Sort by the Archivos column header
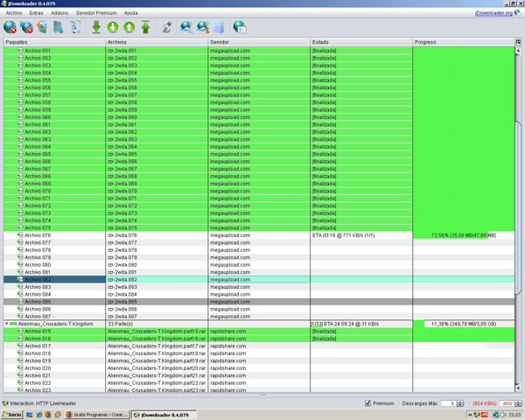Image resolution: width=525 pixels, height=420 pixels. tap(157, 42)
